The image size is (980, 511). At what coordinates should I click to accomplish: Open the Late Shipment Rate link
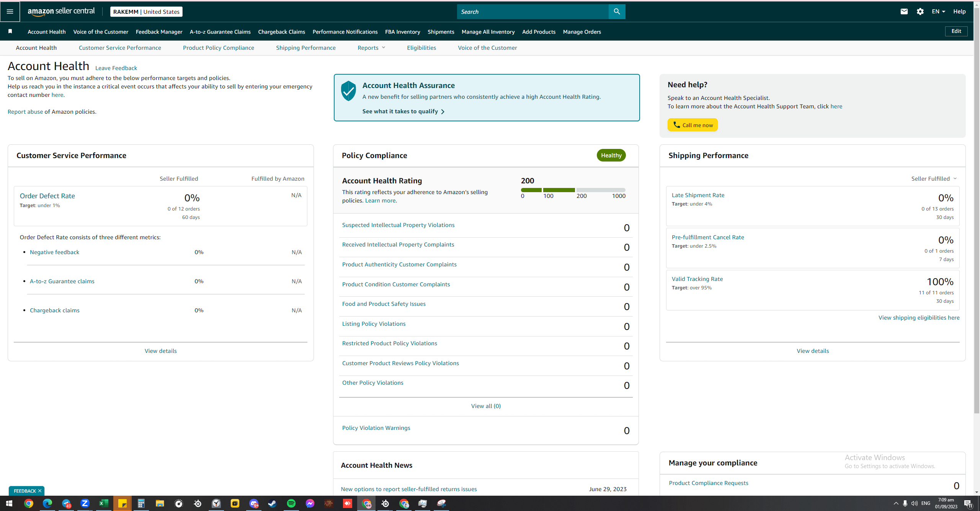click(698, 195)
